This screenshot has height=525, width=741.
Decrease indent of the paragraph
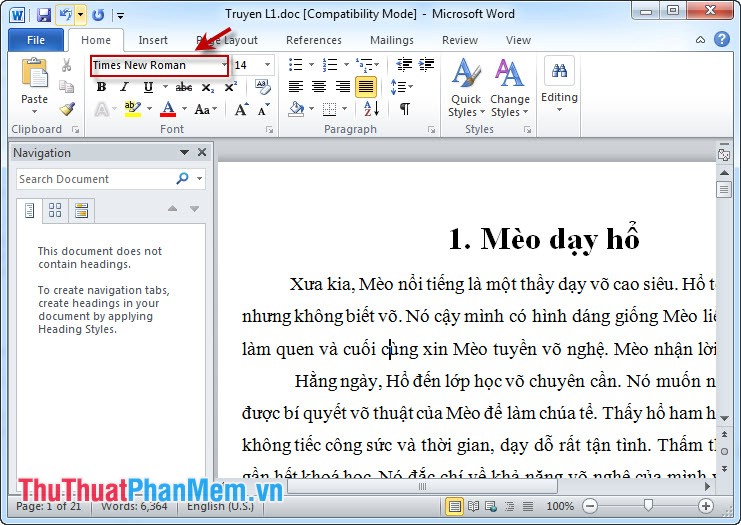coord(404,64)
